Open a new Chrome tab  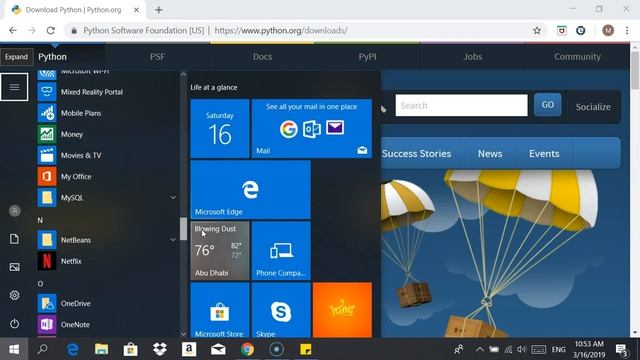coord(158,10)
